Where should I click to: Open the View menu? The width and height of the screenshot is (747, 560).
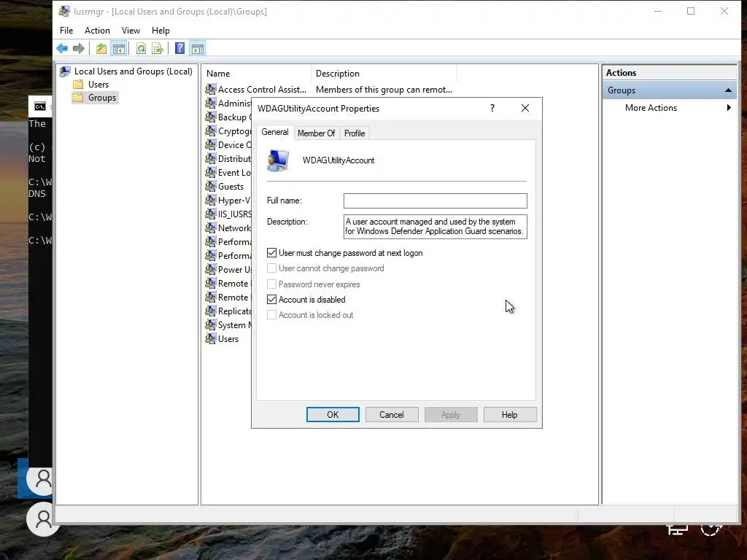(x=131, y=31)
